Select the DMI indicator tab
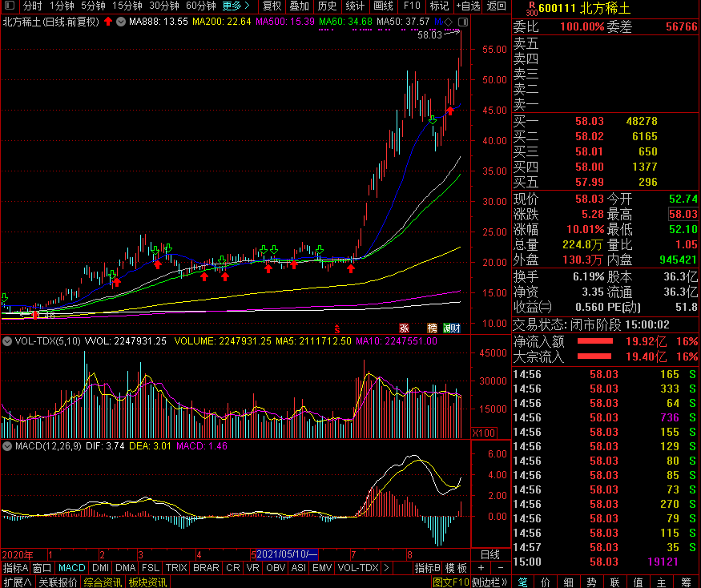 tap(101, 568)
